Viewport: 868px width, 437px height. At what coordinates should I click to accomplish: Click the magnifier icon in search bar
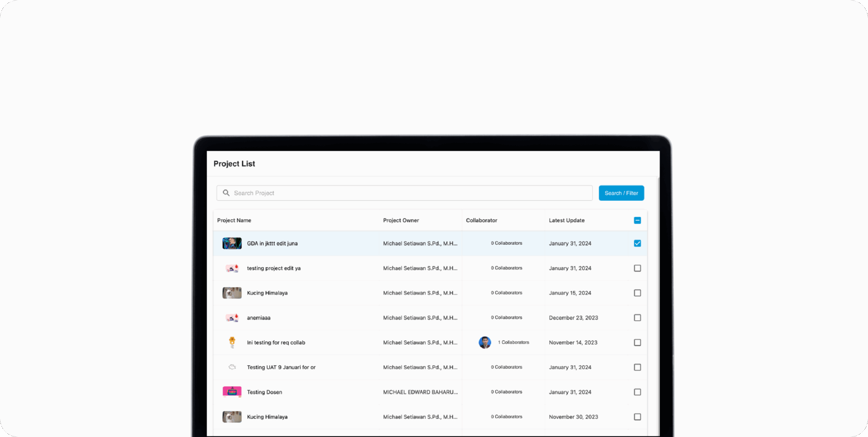pos(226,193)
